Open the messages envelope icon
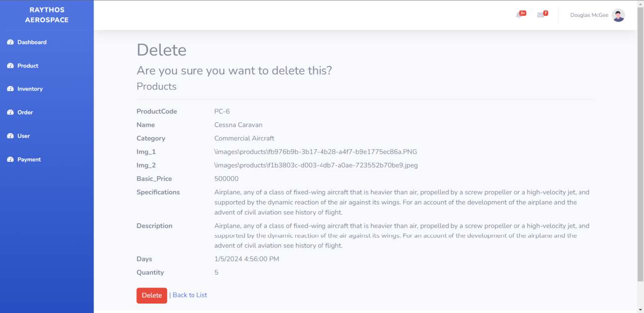 point(540,15)
